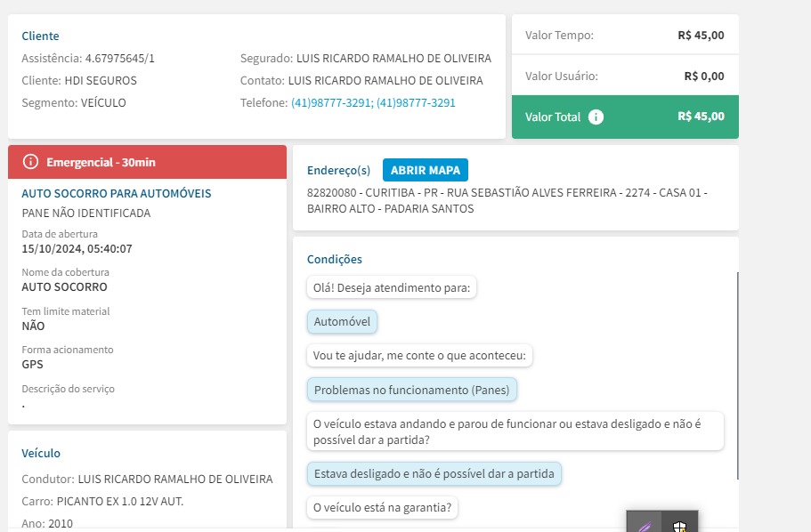The height and width of the screenshot is (532, 811).
Task: Click the Valor Total green row
Action: coord(625,117)
